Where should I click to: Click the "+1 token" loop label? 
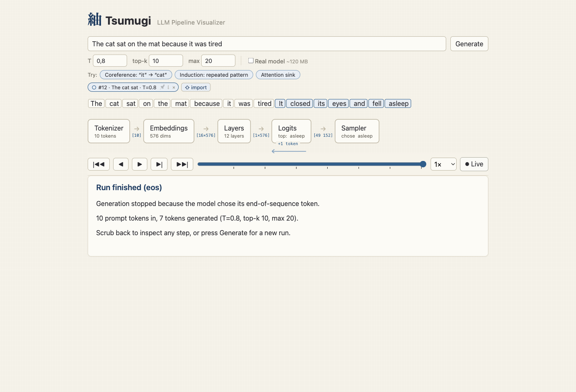coord(288,144)
